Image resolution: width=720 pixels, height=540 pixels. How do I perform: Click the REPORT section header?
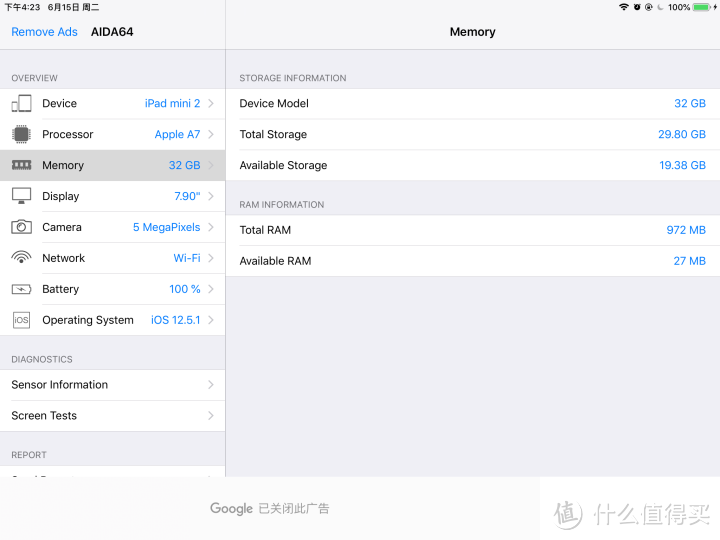(29, 455)
